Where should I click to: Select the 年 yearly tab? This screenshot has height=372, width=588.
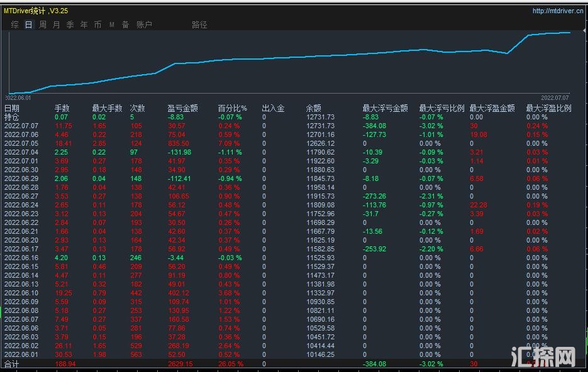pos(84,25)
